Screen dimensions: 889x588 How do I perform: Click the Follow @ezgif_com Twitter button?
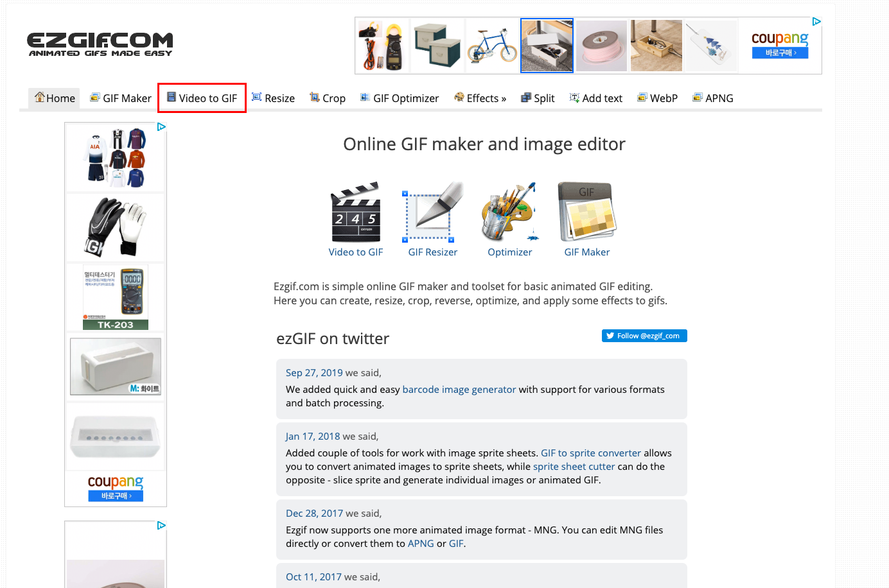[x=644, y=336]
